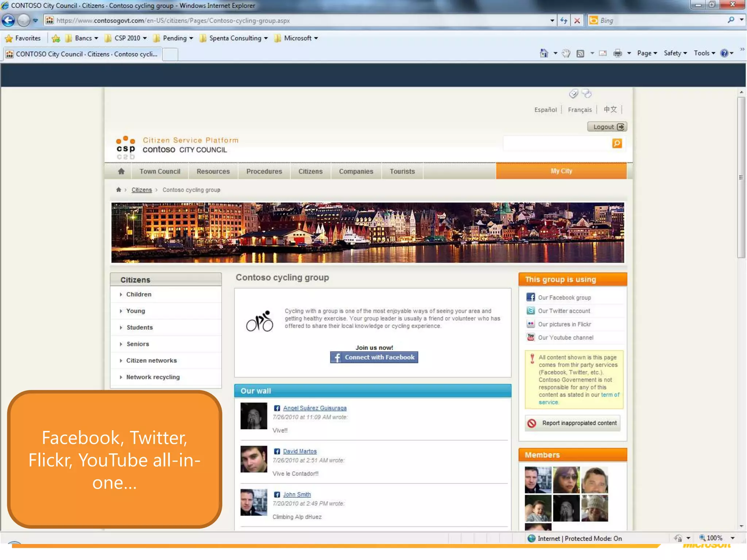Screen dimensions: 747x560
Task: Click the RSS feeds toolbar icon
Action: point(580,53)
